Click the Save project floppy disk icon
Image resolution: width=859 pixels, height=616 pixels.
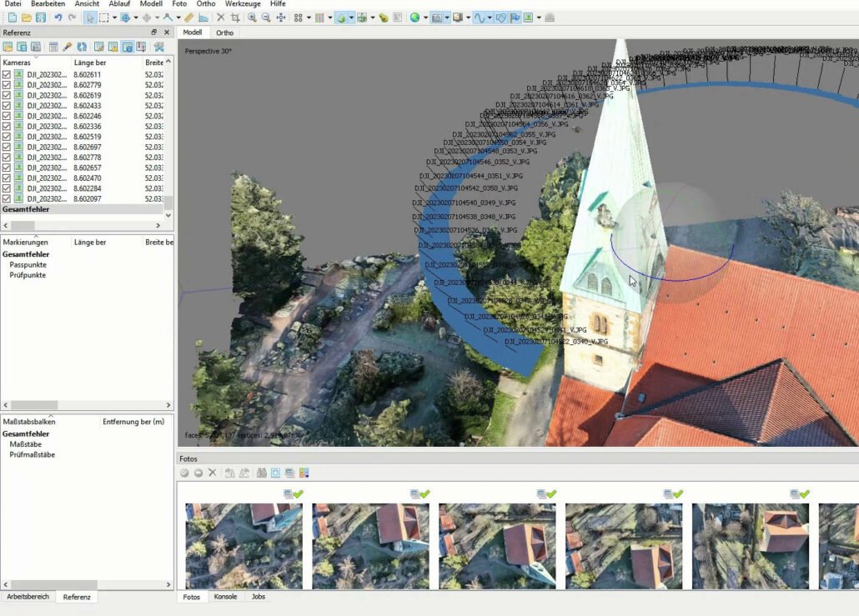pyautogui.click(x=41, y=18)
